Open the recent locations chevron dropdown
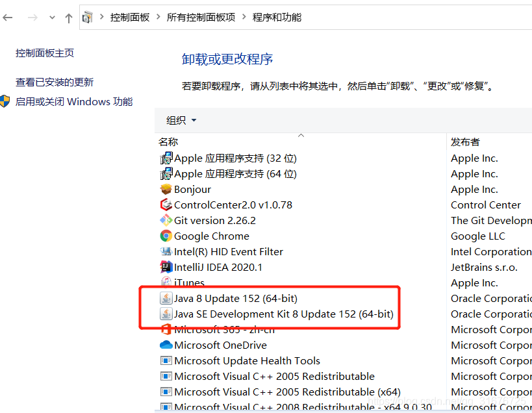This screenshot has width=532, height=413. coord(52,18)
